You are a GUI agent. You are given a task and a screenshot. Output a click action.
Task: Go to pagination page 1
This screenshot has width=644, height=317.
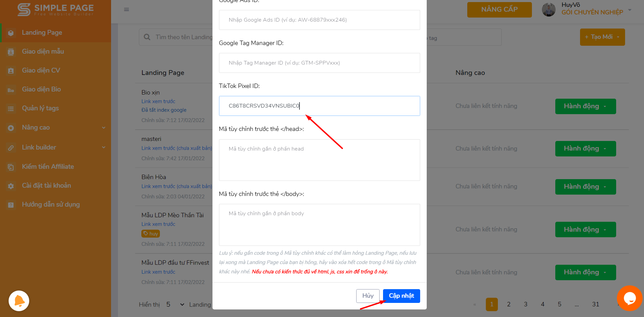[492, 304]
